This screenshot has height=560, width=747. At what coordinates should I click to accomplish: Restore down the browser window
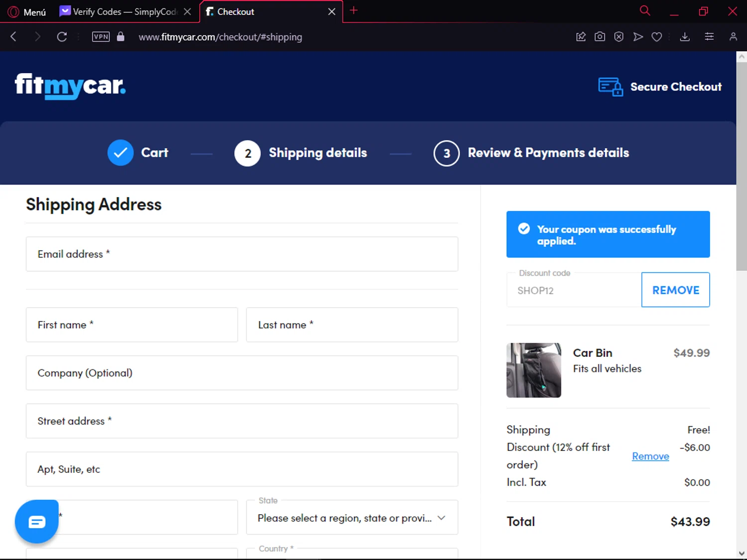pyautogui.click(x=703, y=11)
